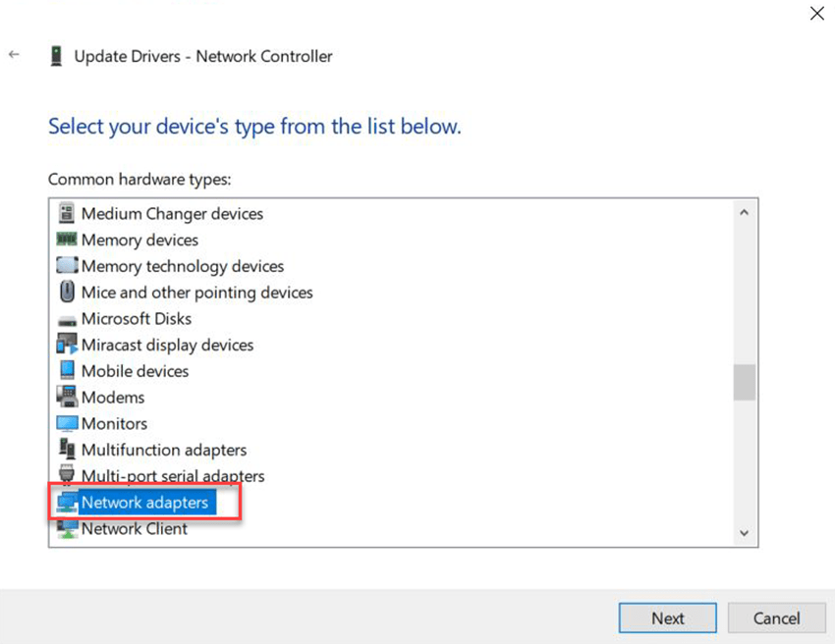Select Memory technology devices in list
This screenshot has height=644, width=836.
182,266
